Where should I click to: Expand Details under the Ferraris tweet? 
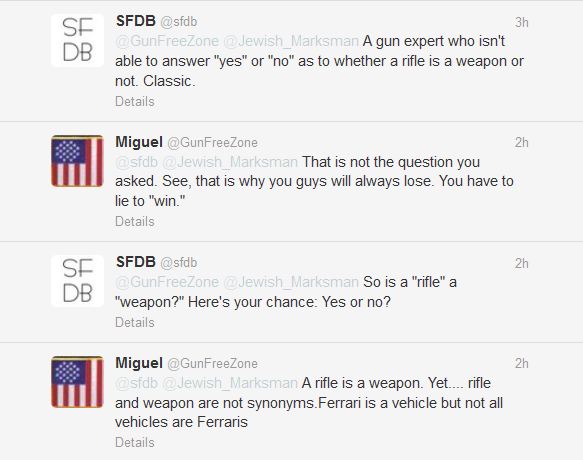point(135,442)
